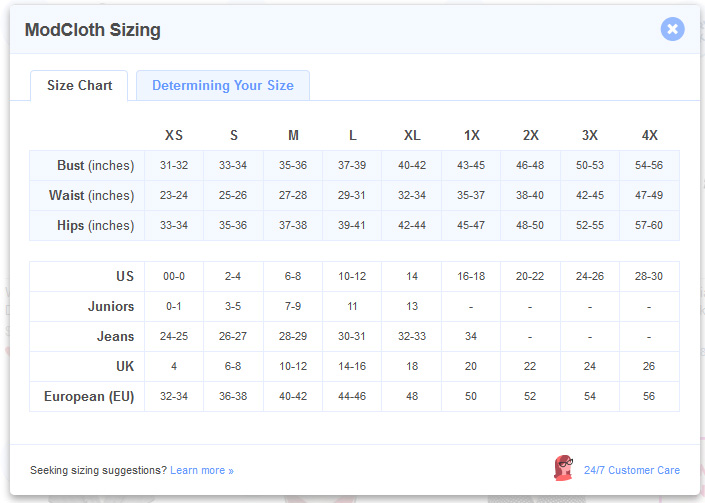Viewport: 705px width, 503px height.
Task: Select the M column header
Action: tap(293, 135)
